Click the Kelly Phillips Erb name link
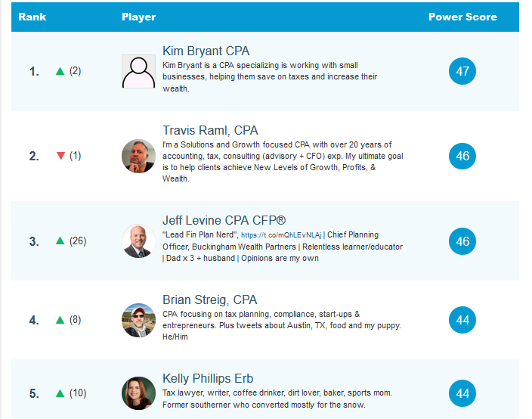 point(208,378)
